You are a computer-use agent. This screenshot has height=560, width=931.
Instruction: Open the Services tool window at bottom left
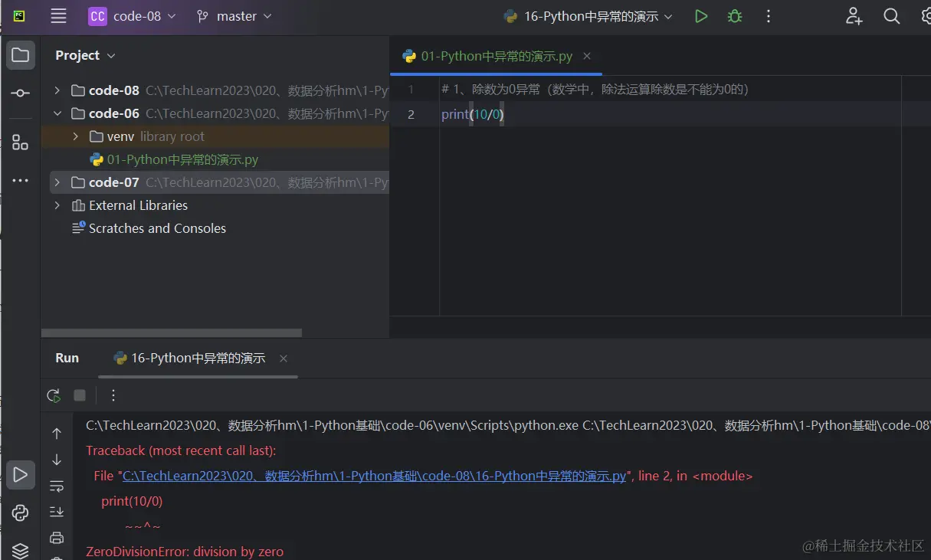click(20, 551)
